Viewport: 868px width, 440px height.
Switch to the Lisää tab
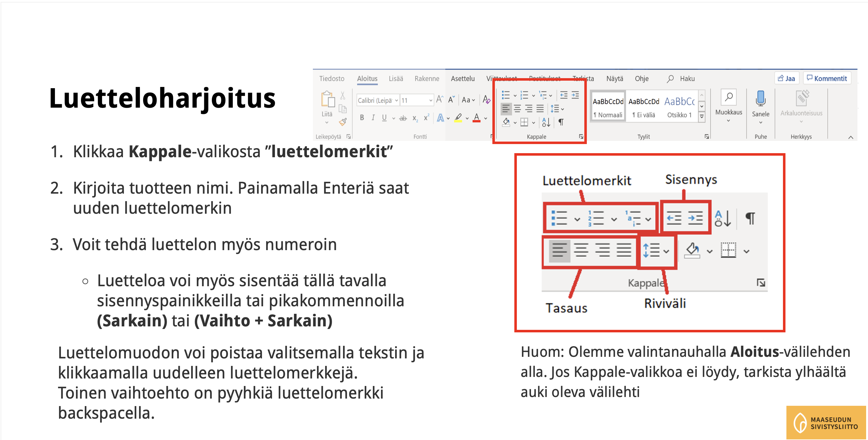pos(396,78)
